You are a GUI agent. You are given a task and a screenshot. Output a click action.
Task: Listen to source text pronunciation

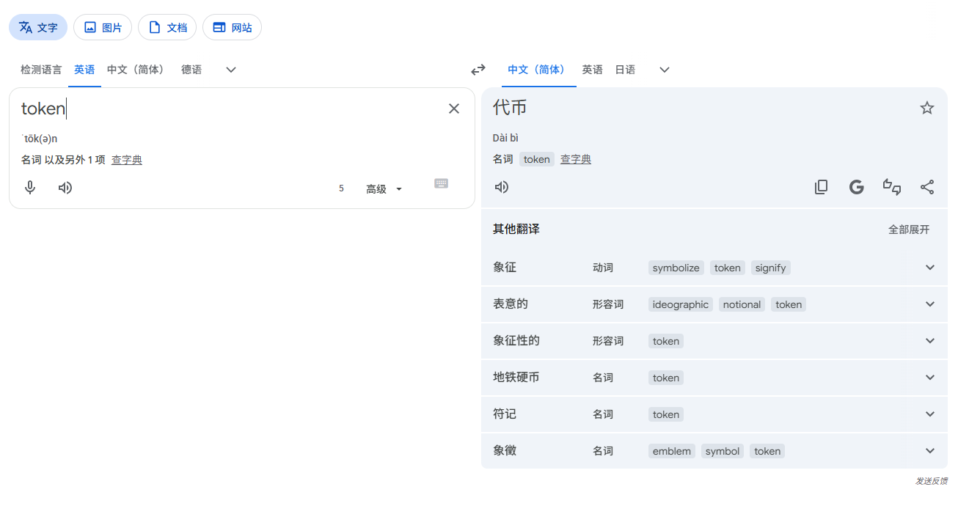tap(65, 188)
